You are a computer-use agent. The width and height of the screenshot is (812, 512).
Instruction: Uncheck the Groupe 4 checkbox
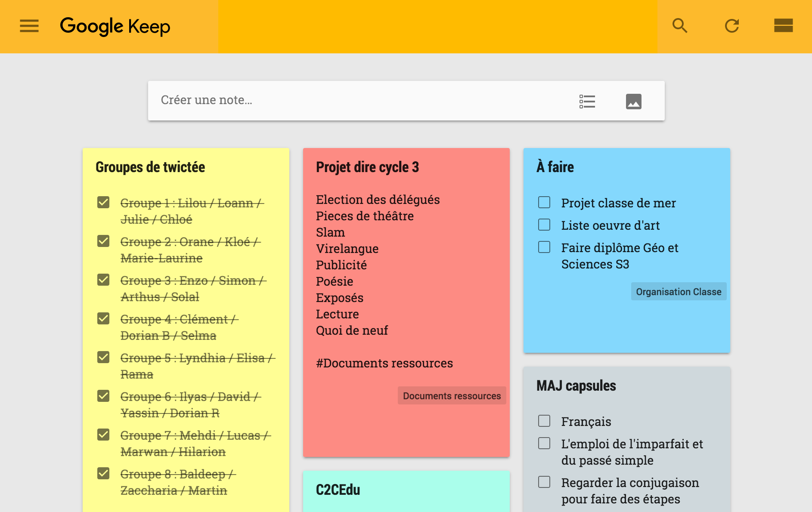click(x=103, y=318)
